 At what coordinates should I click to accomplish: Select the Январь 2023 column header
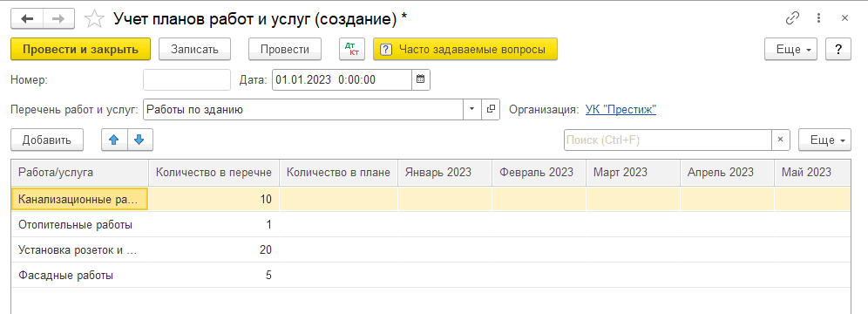click(x=444, y=172)
